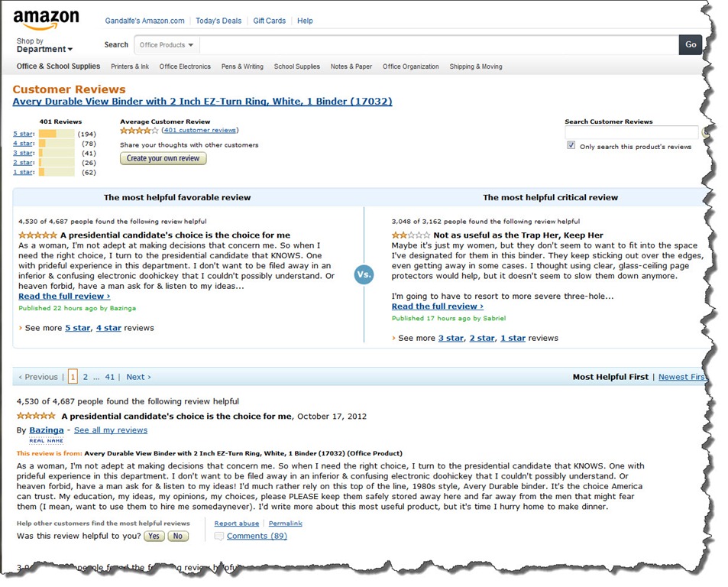Screen dimensions: 728x587
Task: Click the Search Customer Reviews text field
Action: click(631, 132)
